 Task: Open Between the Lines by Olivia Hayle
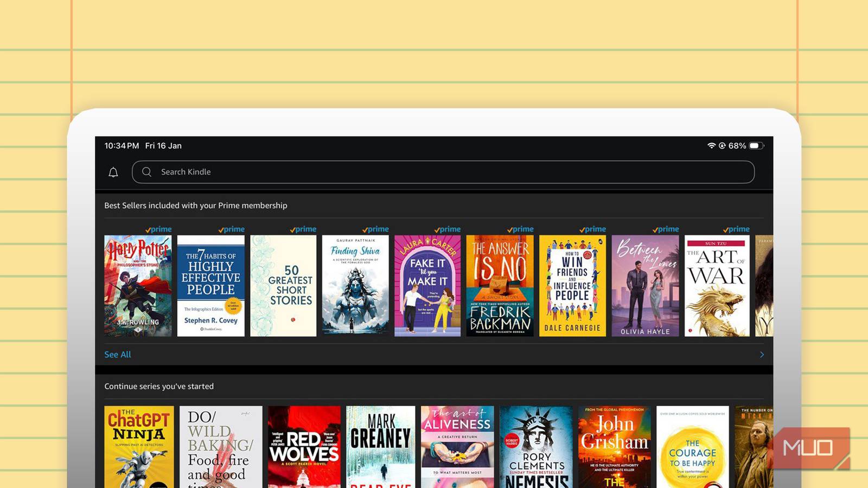pos(646,286)
